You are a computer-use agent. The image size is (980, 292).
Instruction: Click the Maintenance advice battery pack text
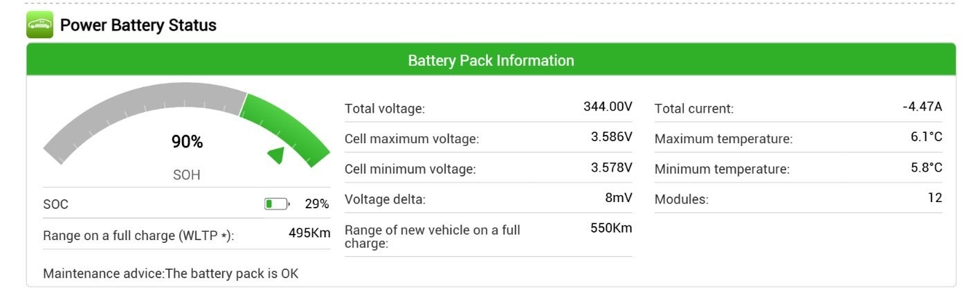pos(170,273)
